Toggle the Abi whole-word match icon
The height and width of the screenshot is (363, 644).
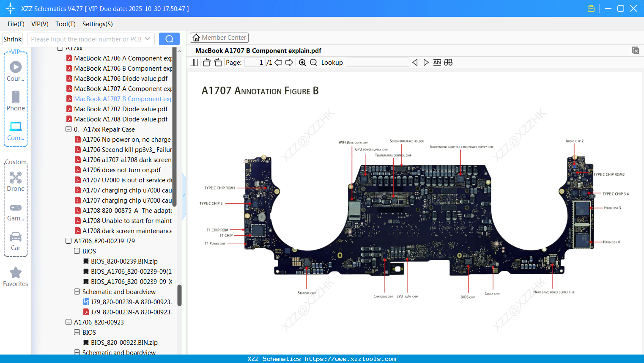[x=437, y=63]
